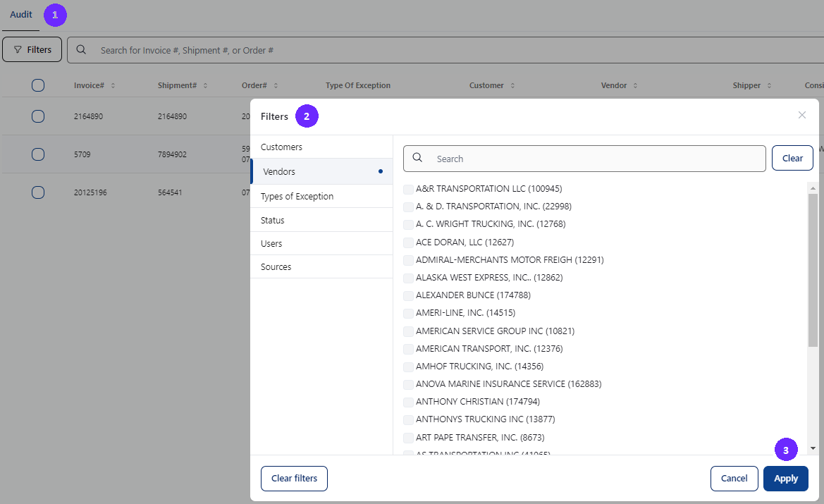Apply the selected vendor filters
The width and height of the screenshot is (824, 504).
(x=785, y=478)
